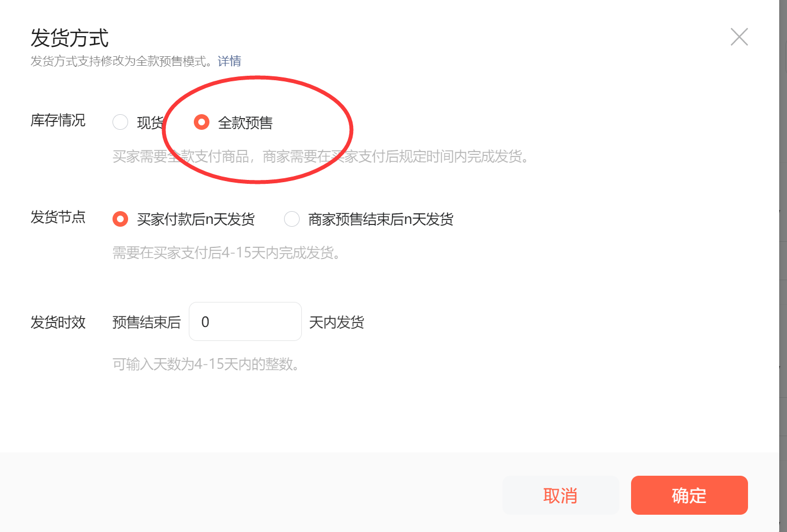Select the 现货 radio button

click(x=120, y=122)
